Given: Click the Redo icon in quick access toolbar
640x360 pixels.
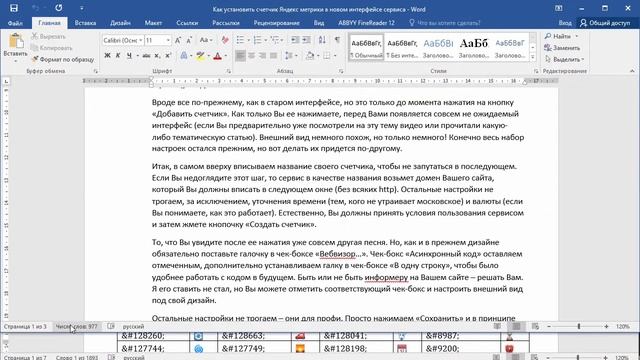Looking at the screenshot, I should (x=59, y=8).
